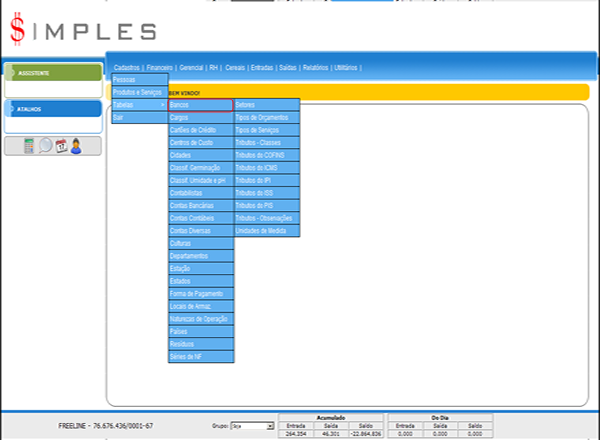Click Produtos e Serviços menu item
The image size is (600, 440).
[138, 92]
